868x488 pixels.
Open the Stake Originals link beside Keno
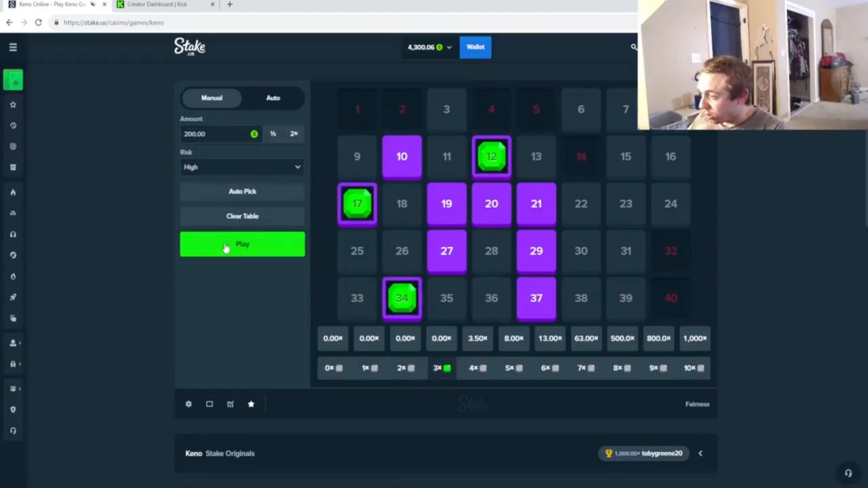[x=230, y=453]
